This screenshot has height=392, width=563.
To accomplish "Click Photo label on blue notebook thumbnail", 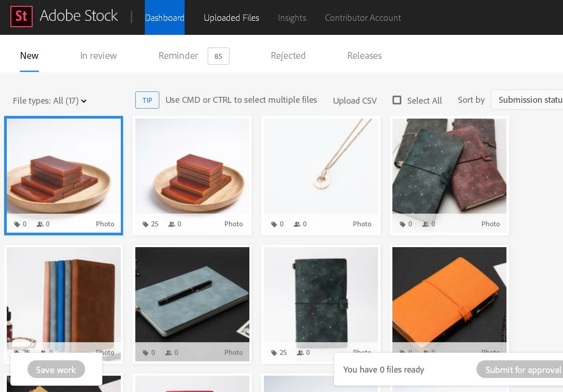I will [234, 353].
